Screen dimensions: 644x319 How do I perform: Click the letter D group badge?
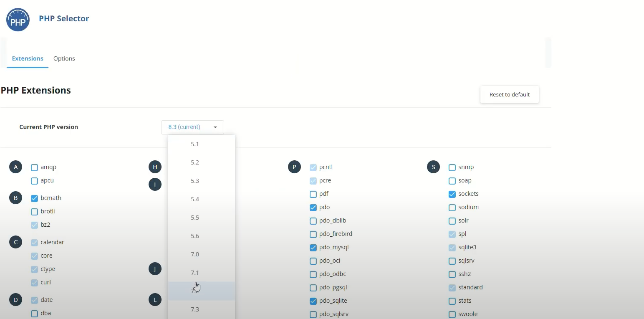[15, 300]
